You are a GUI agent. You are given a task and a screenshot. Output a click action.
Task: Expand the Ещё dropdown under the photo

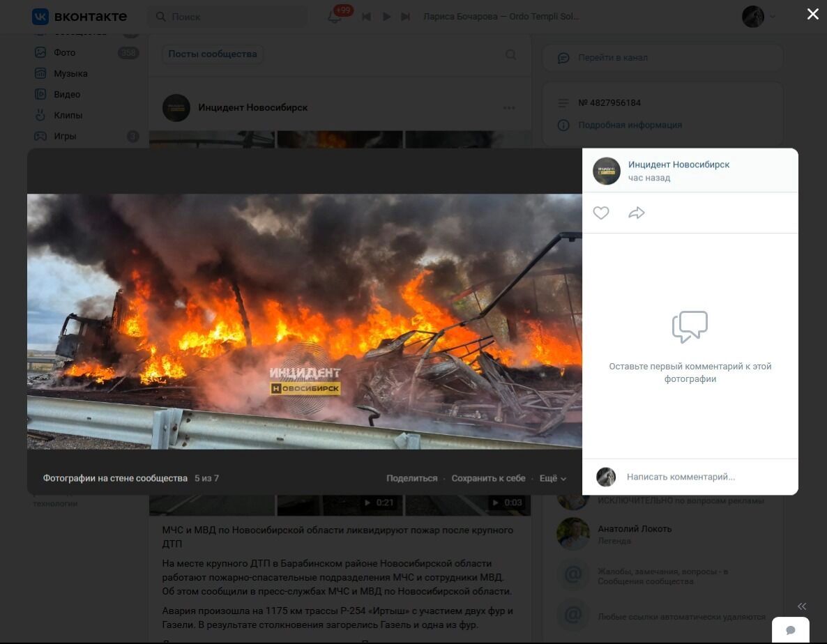pos(552,478)
